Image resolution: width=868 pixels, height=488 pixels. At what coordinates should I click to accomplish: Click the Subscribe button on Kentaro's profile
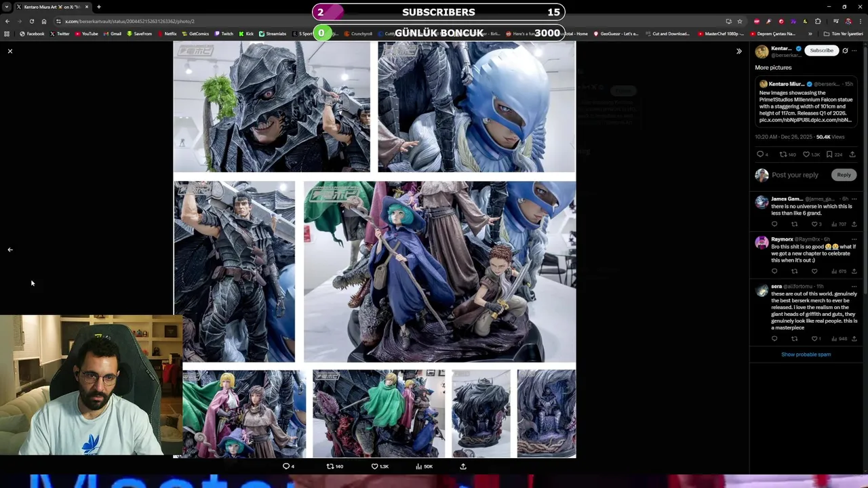[821, 50]
